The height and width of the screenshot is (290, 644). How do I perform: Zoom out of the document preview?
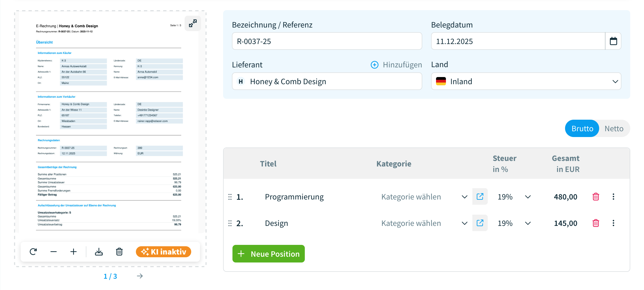click(x=53, y=251)
